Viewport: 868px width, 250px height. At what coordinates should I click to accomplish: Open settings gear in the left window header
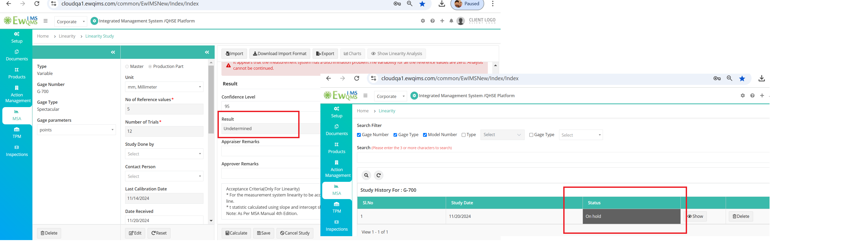pos(423,21)
